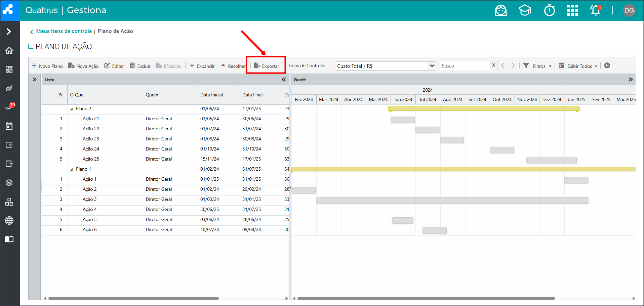Open the Filtros dropdown

[538, 66]
